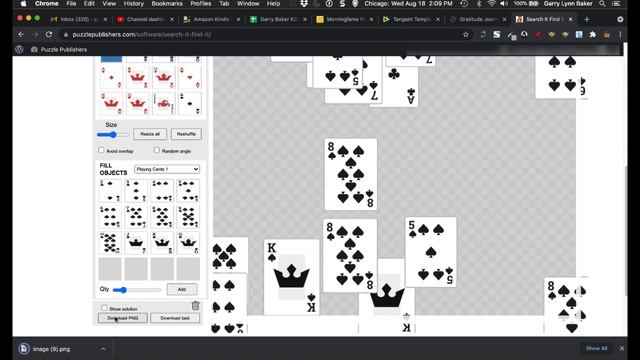The image size is (640, 360).
Task: Switch to the Channel dashboard tab
Action: tap(145, 19)
